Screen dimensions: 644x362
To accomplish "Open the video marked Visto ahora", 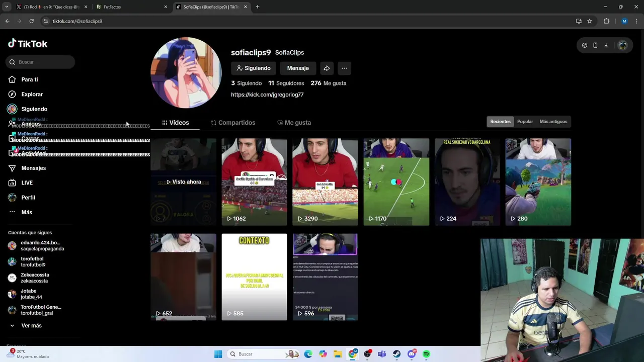I will coord(183,182).
